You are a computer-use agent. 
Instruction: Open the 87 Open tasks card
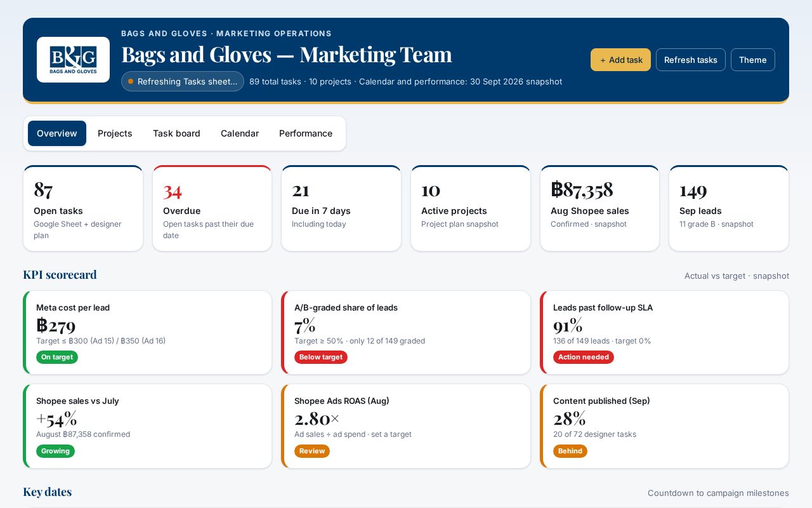pyautogui.click(x=83, y=208)
